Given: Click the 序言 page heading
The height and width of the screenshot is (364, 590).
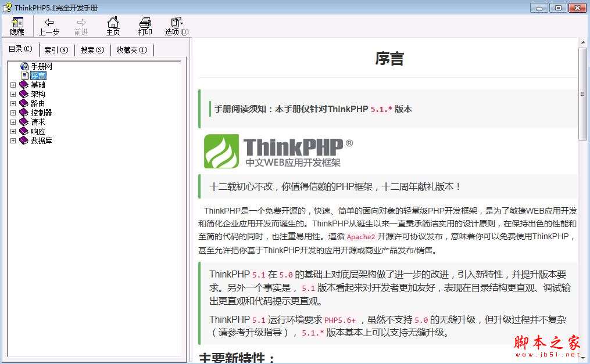Looking at the screenshot, I should (x=389, y=59).
